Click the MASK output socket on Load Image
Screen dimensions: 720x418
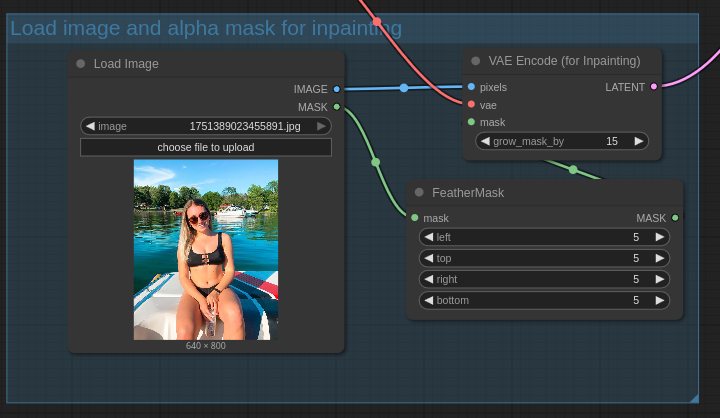337,107
